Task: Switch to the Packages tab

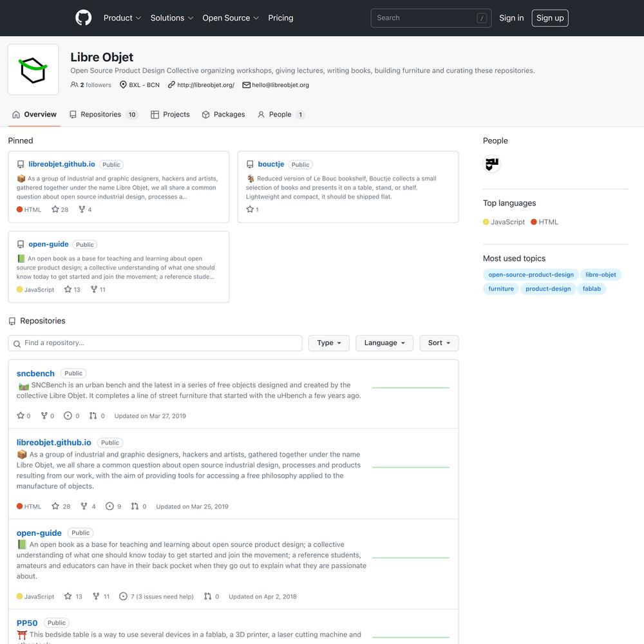Action: tap(223, 115)
